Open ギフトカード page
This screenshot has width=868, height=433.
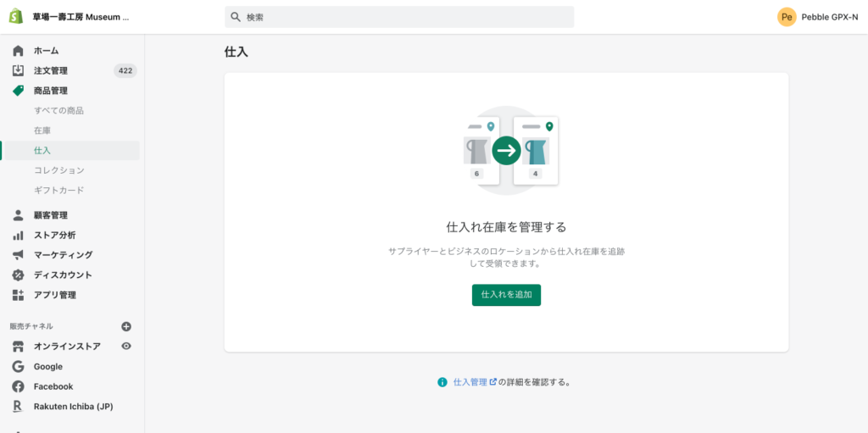pyautogui.click(x=58, y=190)
